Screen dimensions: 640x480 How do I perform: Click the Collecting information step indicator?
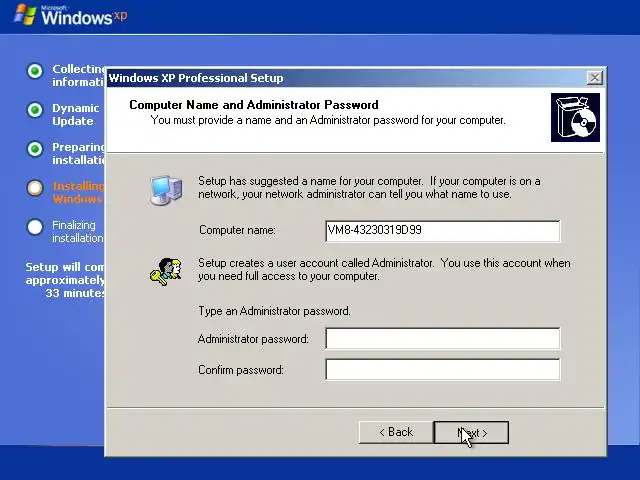point(35,71)
